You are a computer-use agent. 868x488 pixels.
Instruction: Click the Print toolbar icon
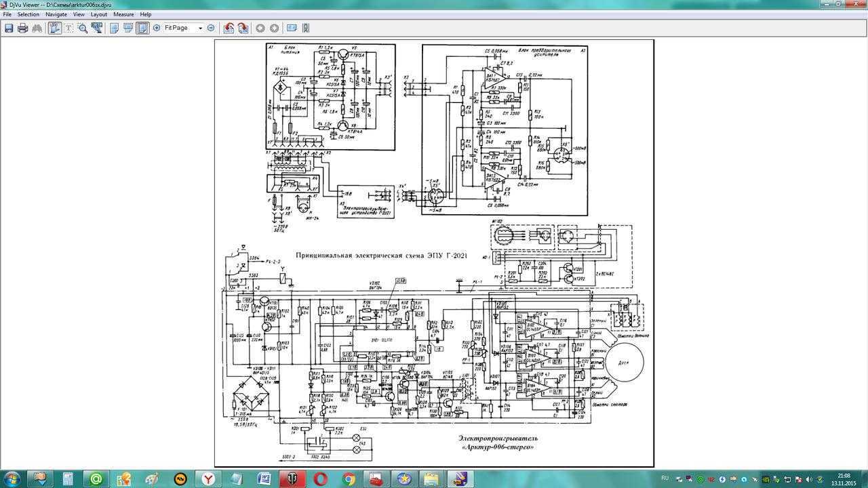pyautogui.click(x=23, y=28)
